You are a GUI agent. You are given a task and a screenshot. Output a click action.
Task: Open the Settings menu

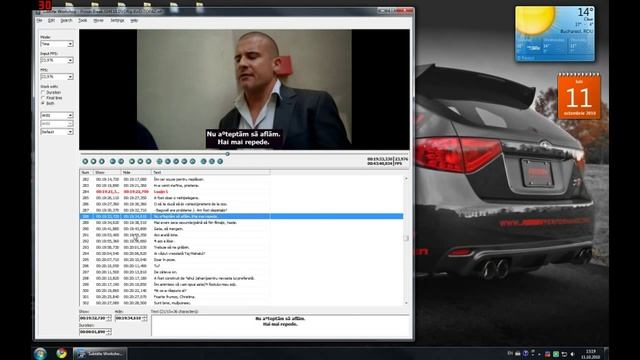tap(117, 20)
